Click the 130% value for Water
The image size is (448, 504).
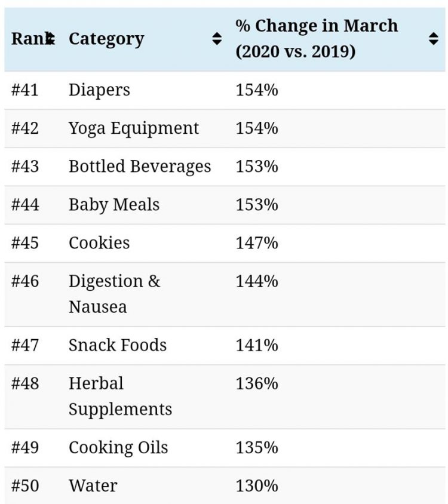point(257,486)
